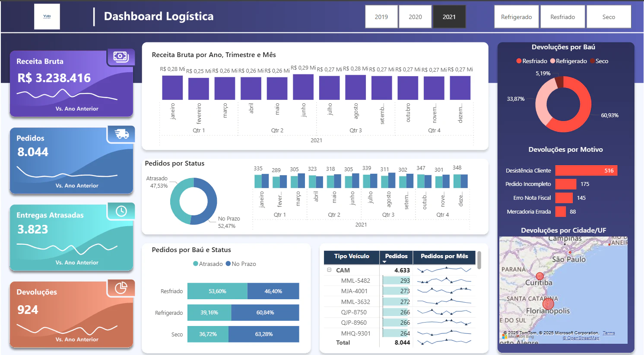Click the delivery truck icon on Pedidos card
Viewport: 644px width, 355px height.
[x=122, y=134]
